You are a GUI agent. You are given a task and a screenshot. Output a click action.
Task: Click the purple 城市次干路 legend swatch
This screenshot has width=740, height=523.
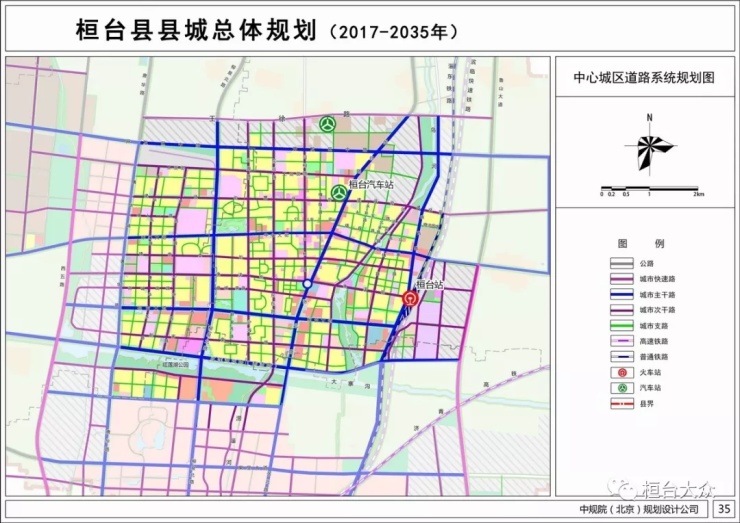tap(622, 310)
